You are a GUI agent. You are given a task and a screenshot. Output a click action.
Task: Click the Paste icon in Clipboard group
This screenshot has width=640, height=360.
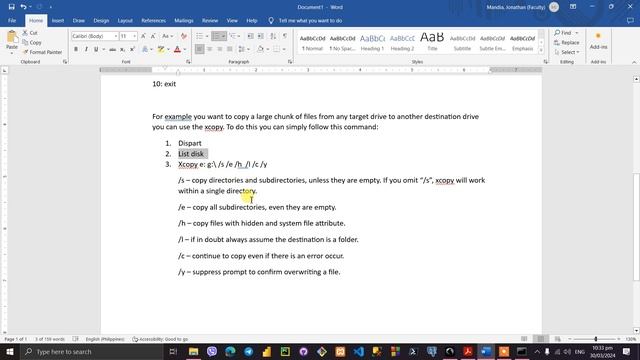12,38
